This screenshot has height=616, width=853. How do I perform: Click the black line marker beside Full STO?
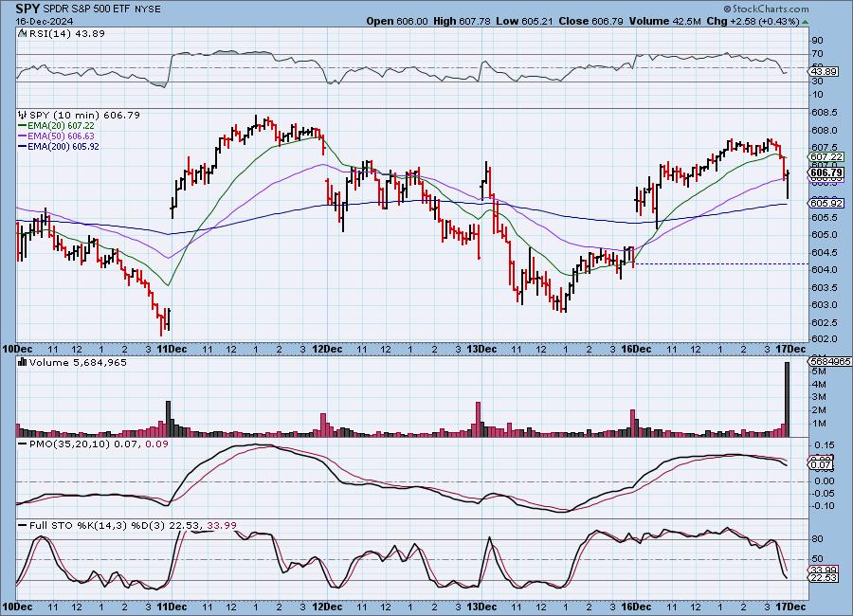pyautogui.click(x=23, y=526)
